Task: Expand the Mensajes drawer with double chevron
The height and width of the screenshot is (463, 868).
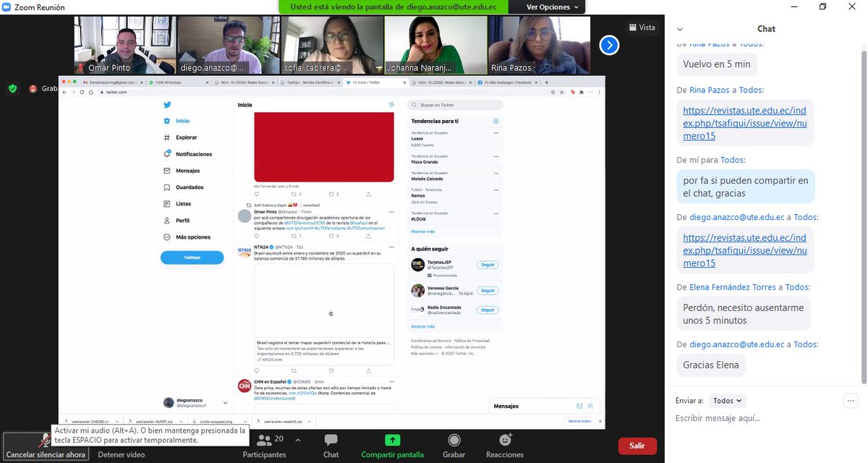Action: [x=590, y=406]
